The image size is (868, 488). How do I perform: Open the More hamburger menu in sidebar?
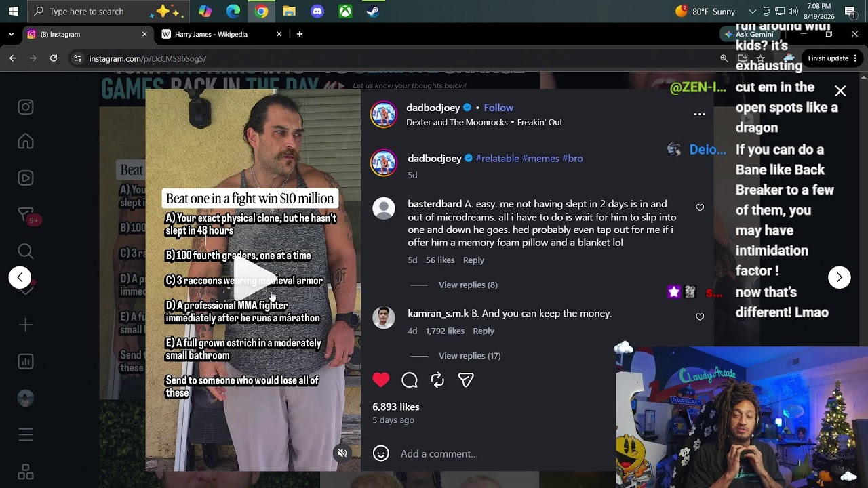pos(26,434)
